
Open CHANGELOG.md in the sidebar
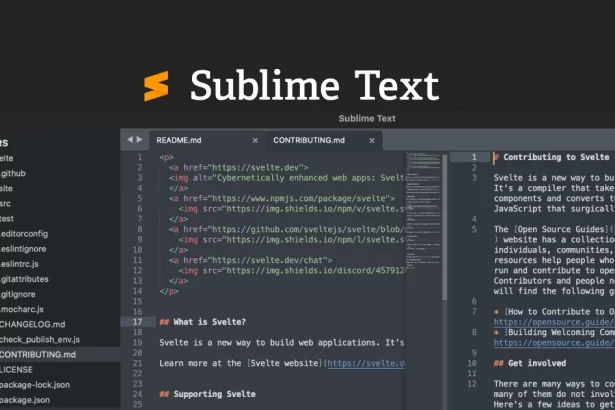(x=33, y=324)
